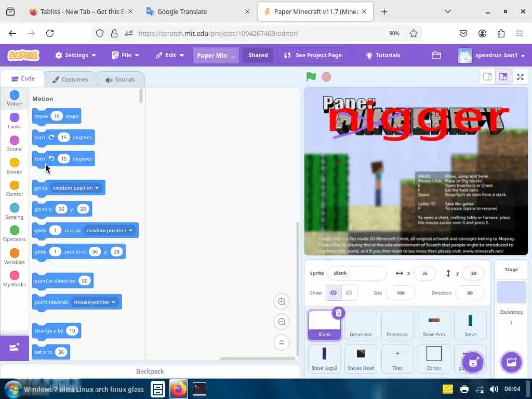Select the Control block category
The height and width of the screenshot is (399, 532).
point(14,189)
